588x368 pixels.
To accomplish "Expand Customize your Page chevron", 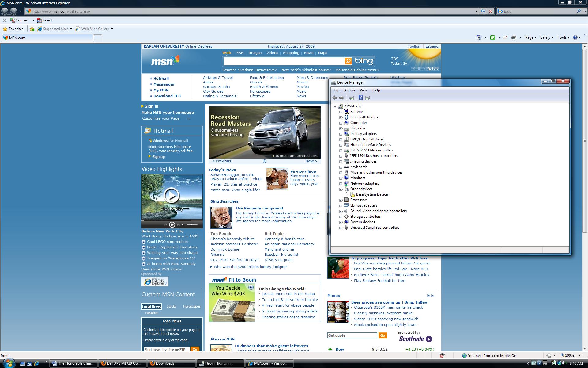I will (188, 118).
